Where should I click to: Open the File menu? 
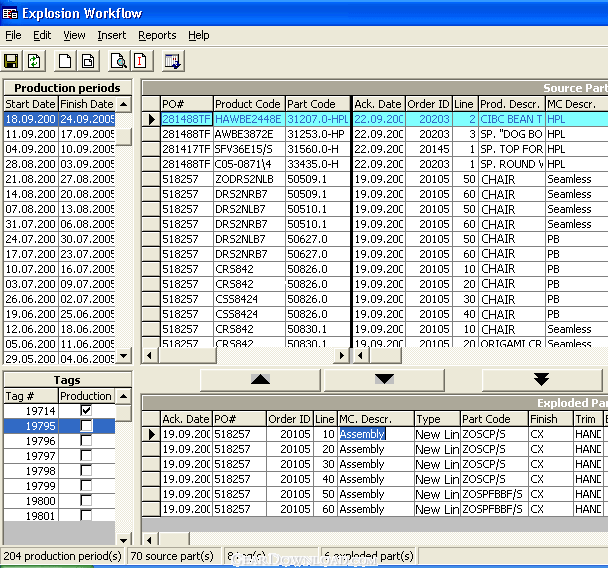point(13,35)
